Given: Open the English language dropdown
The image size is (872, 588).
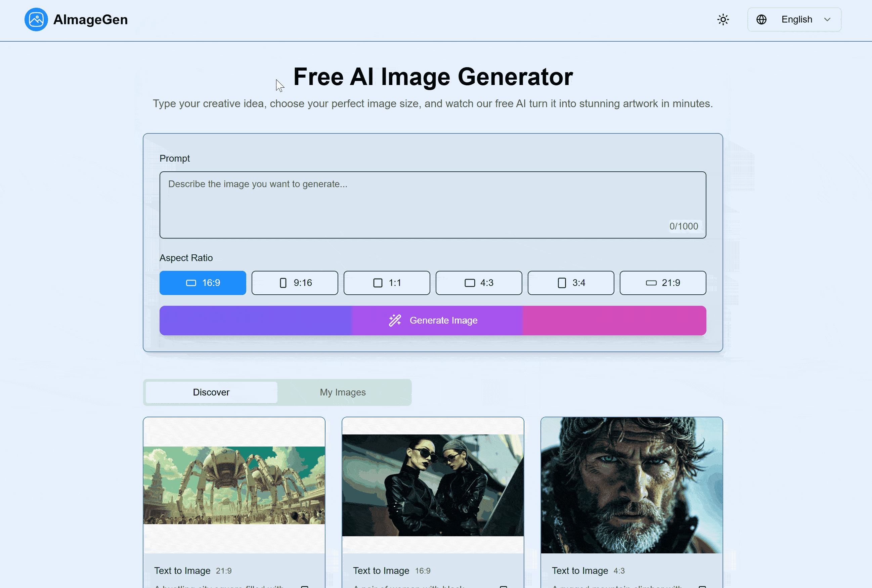Looking at the screenshot, I should 796,19.
